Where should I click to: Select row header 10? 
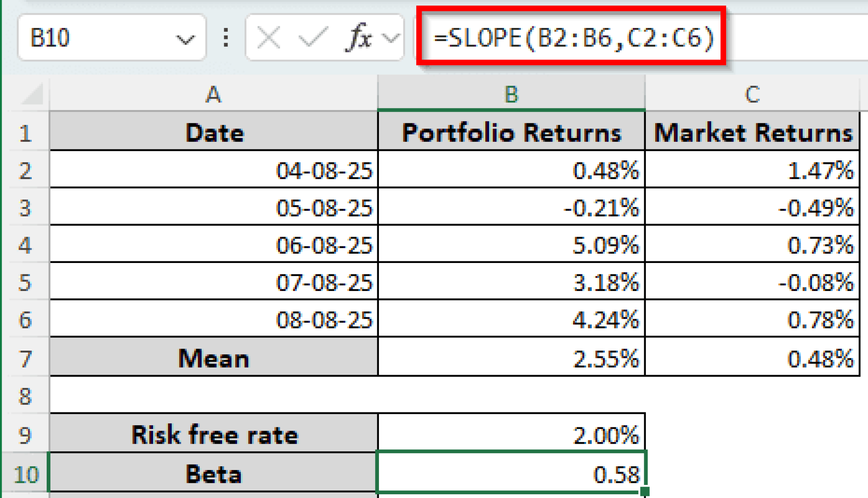click(25, 474)
